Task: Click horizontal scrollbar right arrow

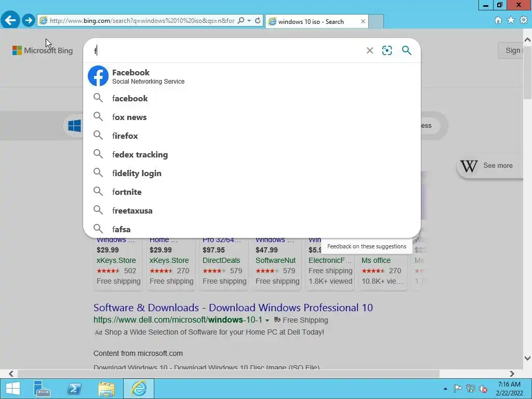Action: [512, 374]
